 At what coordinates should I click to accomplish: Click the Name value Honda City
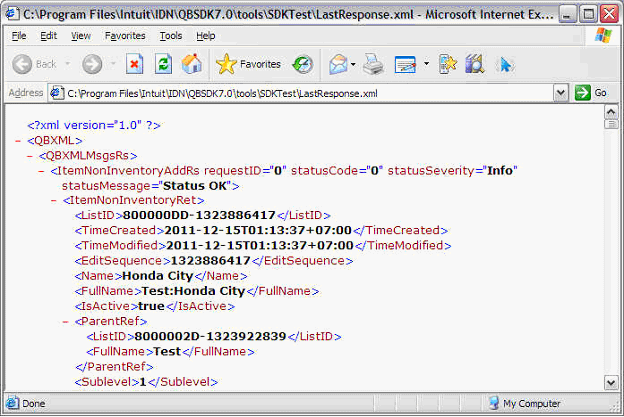pyautogui.click(x=158, y=276)
